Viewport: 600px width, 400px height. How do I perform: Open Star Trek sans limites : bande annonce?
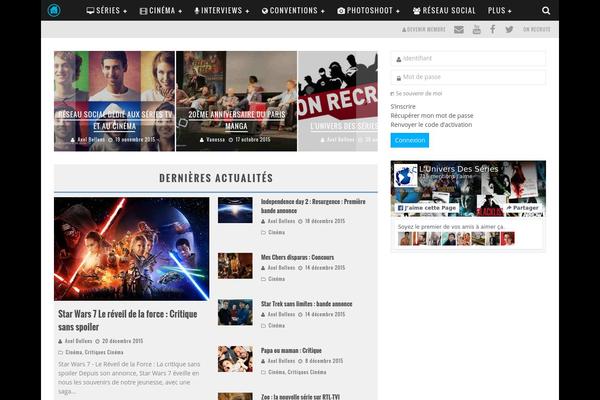(307, 304)
